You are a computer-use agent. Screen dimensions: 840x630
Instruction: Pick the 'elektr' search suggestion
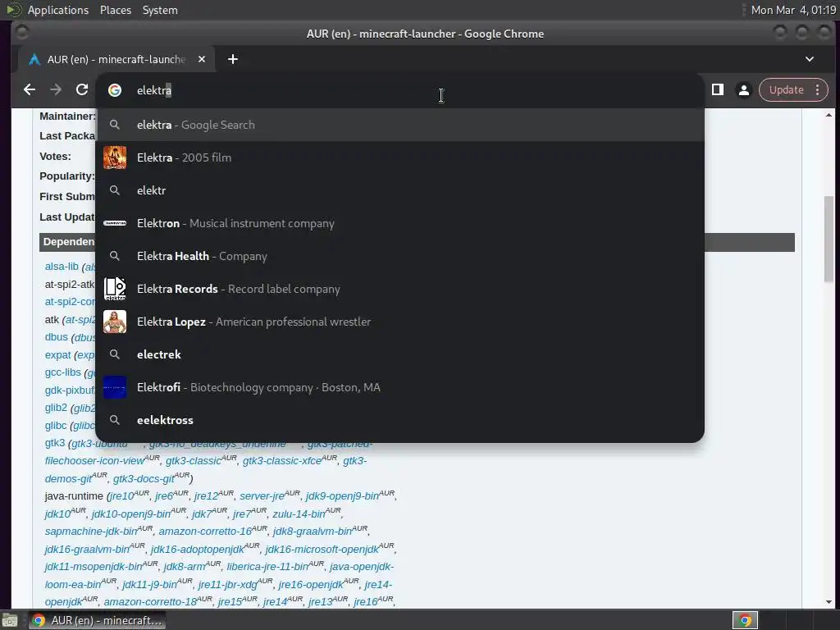click(x=399, y=190)
